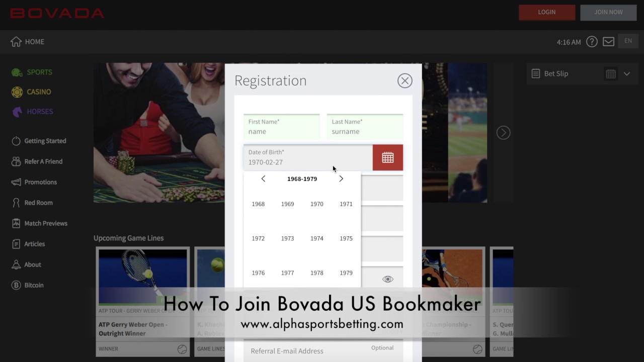Viewport: 644px width, 362px height.
Task: Click the JOIN NOW button
Action: click(608, 13)
